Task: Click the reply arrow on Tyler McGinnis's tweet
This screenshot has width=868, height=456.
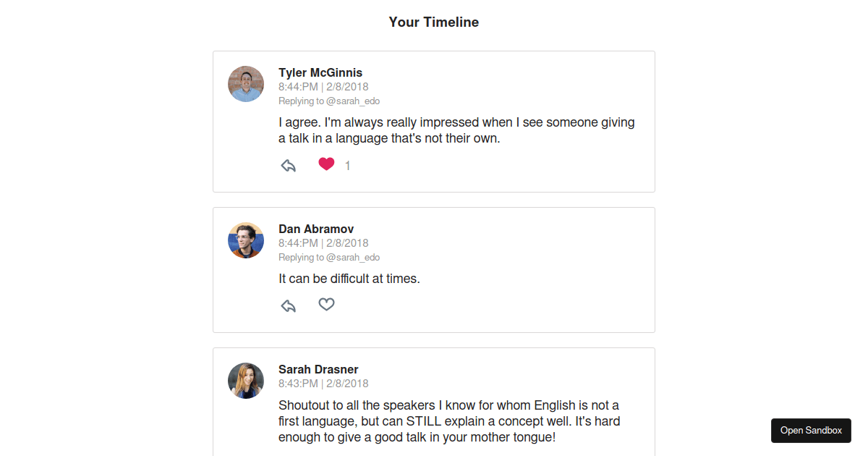Action: (288, 166)
